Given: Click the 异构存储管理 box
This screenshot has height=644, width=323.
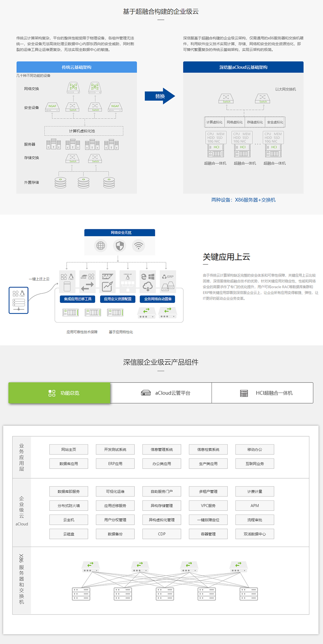Looking at the screenshot, I should 162,506.
